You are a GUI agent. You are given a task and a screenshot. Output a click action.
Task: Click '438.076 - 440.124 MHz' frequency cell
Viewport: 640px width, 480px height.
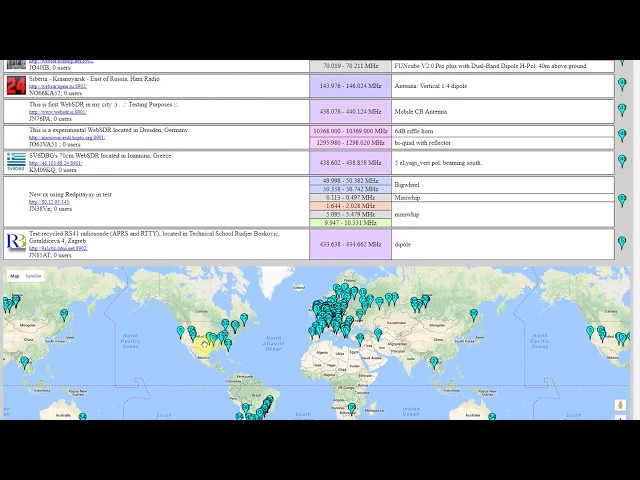pyautogui.click(x=350, y=111)
